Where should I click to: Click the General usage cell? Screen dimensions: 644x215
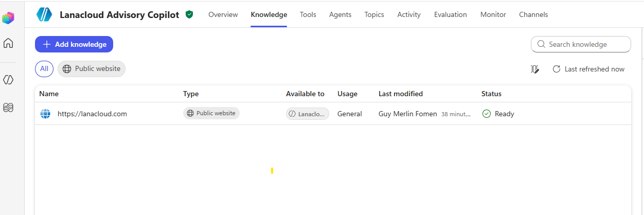(350, 114)
